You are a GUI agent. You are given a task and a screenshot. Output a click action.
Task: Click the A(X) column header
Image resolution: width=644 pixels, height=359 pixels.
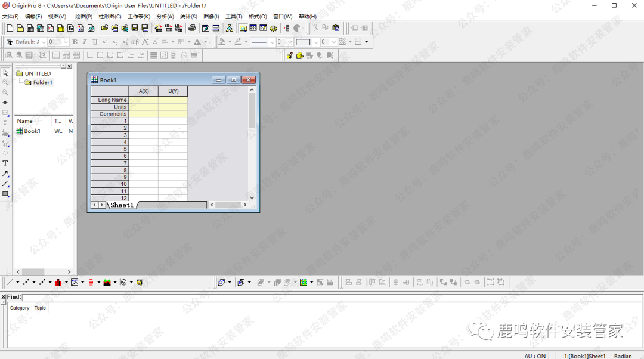[144, 91]
